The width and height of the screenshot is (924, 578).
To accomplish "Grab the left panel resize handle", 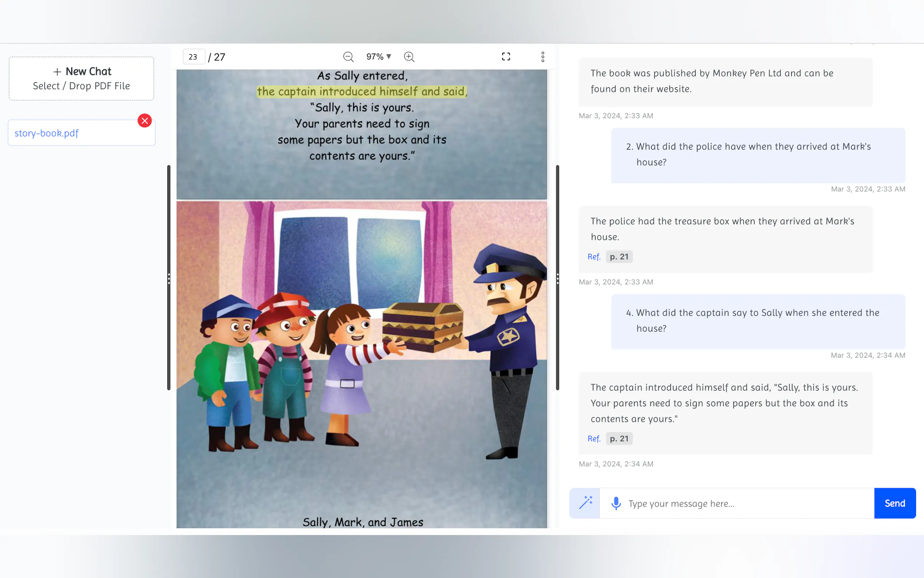I will pyautogui.click(x=169, y=278).
